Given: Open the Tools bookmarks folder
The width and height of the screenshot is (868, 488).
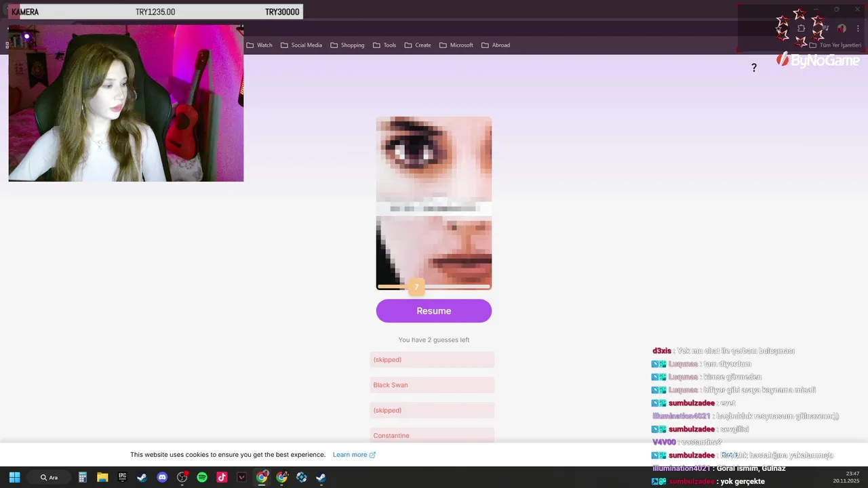Looking at the screenshot, I should click(384, 45).
